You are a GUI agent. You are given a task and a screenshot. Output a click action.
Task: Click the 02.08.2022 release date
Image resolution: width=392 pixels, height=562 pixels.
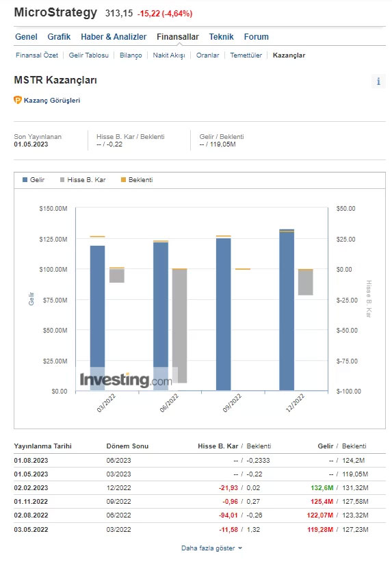coord(31,515)
